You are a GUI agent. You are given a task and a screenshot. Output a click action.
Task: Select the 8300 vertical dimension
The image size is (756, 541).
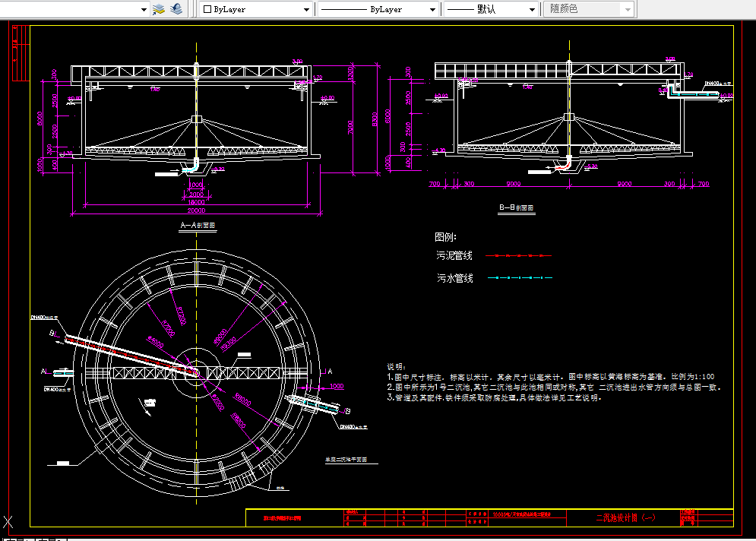[375, 119]
